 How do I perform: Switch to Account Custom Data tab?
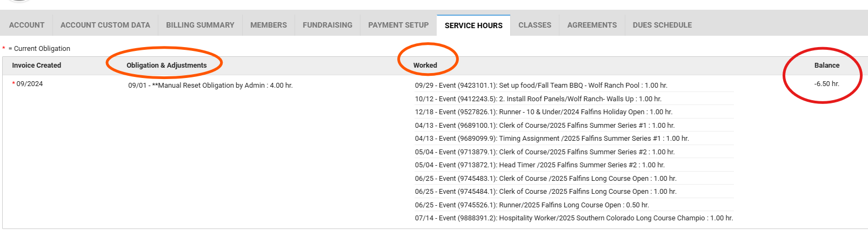point(105,25)
